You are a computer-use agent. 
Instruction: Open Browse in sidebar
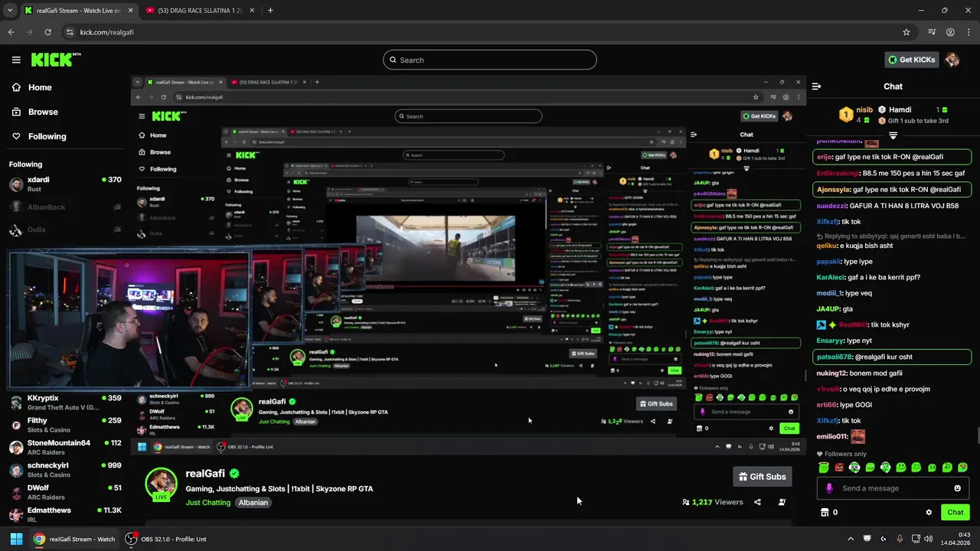pos(43,112)
